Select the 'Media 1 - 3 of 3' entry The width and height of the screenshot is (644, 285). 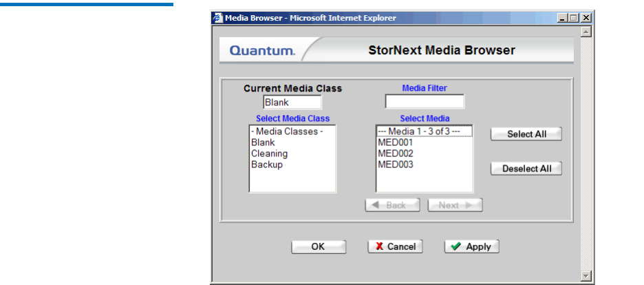pos(425,131)
